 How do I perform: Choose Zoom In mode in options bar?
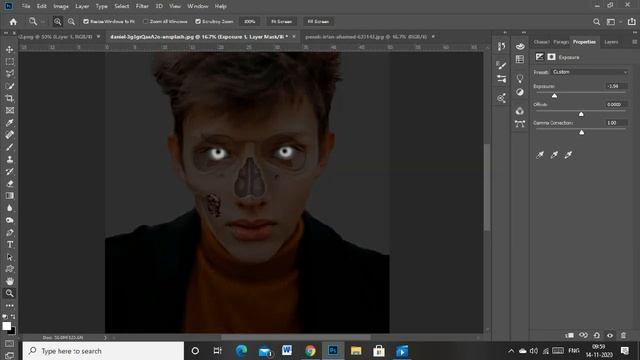pyautogui.click(x=58, y=22)
